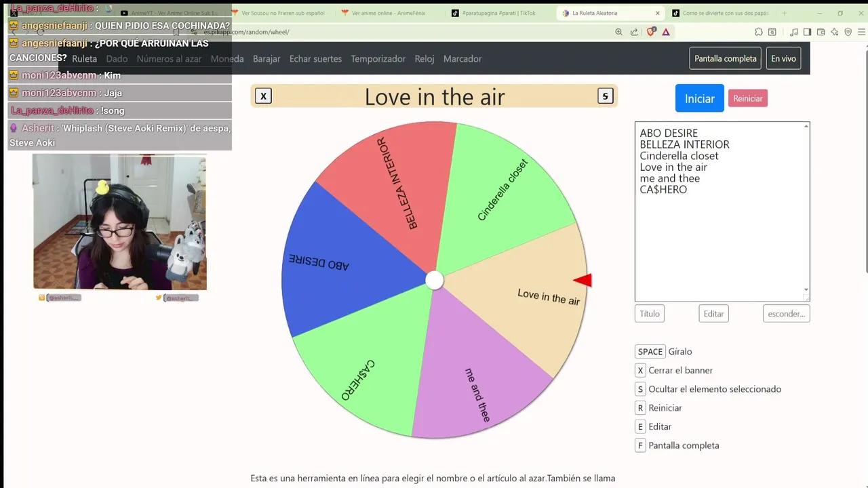Open the Ruleta nav item
This screenshot has width=868, height=488.
point(85,59)
